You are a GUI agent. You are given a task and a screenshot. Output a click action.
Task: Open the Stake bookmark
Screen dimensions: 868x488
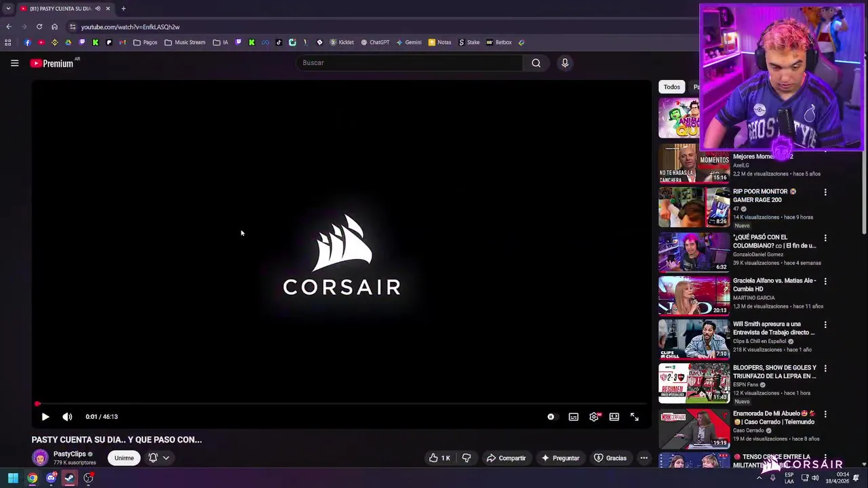coord(469,42)
